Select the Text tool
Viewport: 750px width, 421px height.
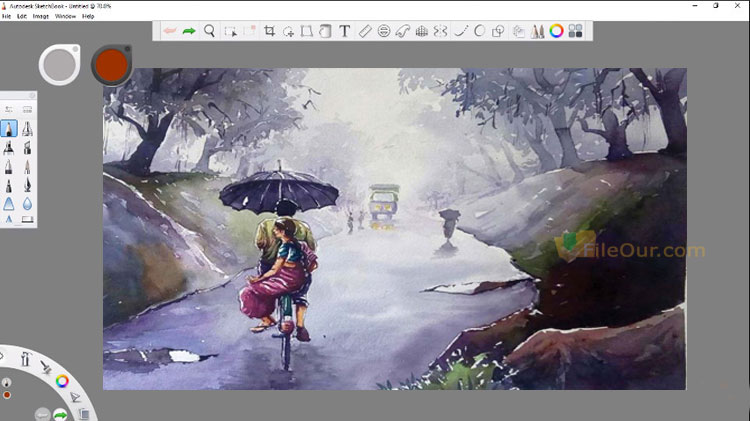pyautogui.click(x=344, y=31)
